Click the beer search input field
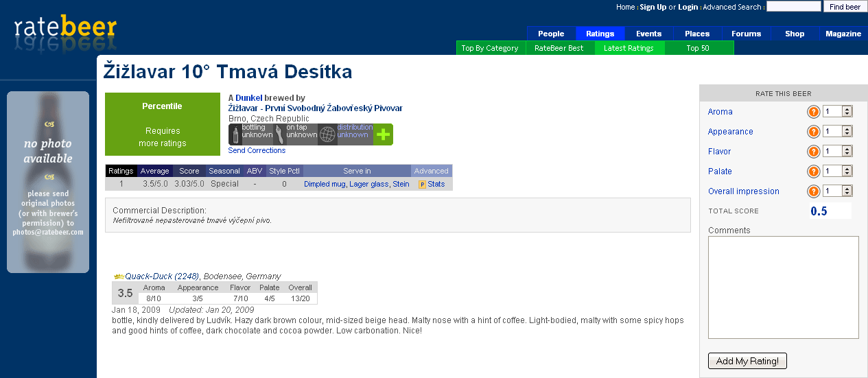This screenshot has width=868, height=378. click(x=793, y=6)
